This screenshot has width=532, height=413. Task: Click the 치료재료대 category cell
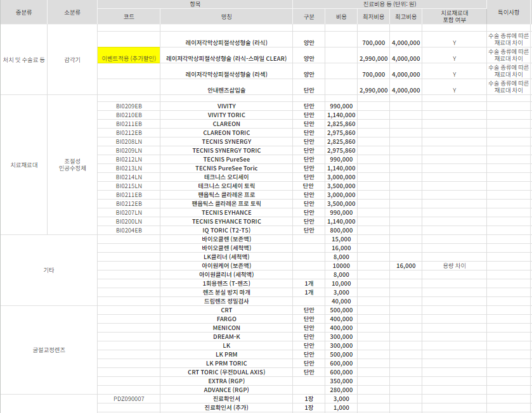tap(23, 165)
